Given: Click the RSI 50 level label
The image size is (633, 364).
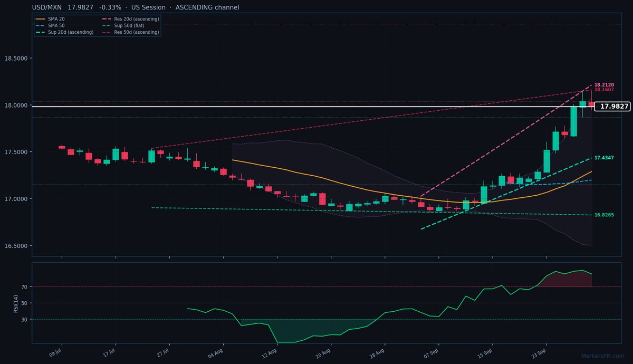Looking at the screenshot, I should click(24, 303).
